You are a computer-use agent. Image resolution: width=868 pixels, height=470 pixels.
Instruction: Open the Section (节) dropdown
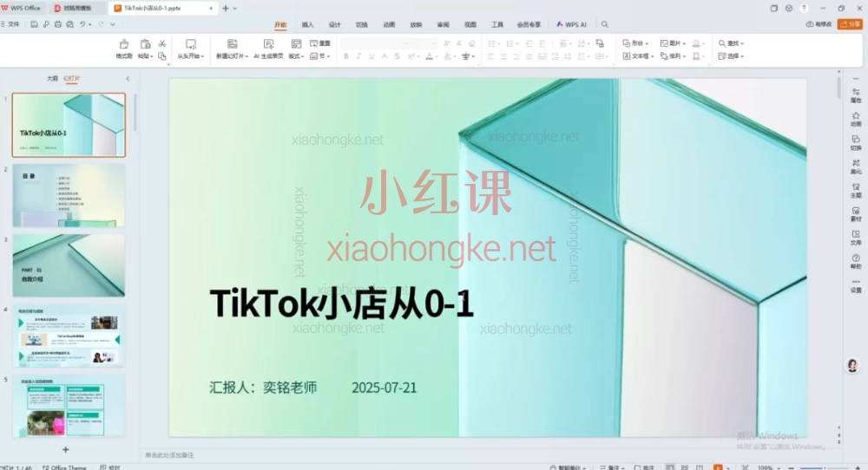(320, 56)
